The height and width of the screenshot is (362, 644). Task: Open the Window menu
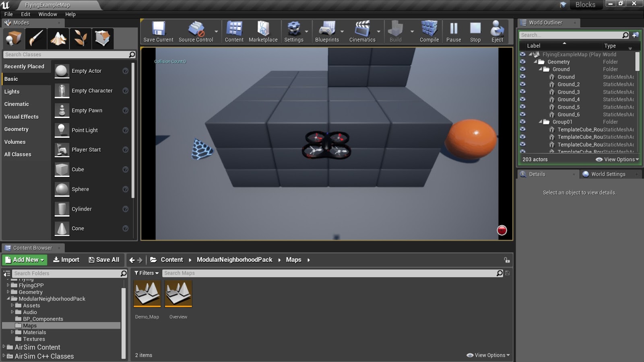click(47, 14)
